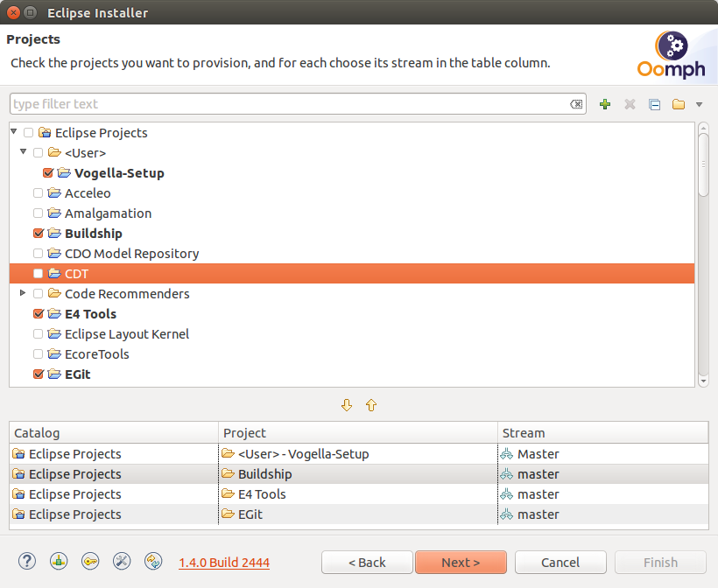
Task: Uncheck the EGit checkbox in tree
Action: point(38,374)
